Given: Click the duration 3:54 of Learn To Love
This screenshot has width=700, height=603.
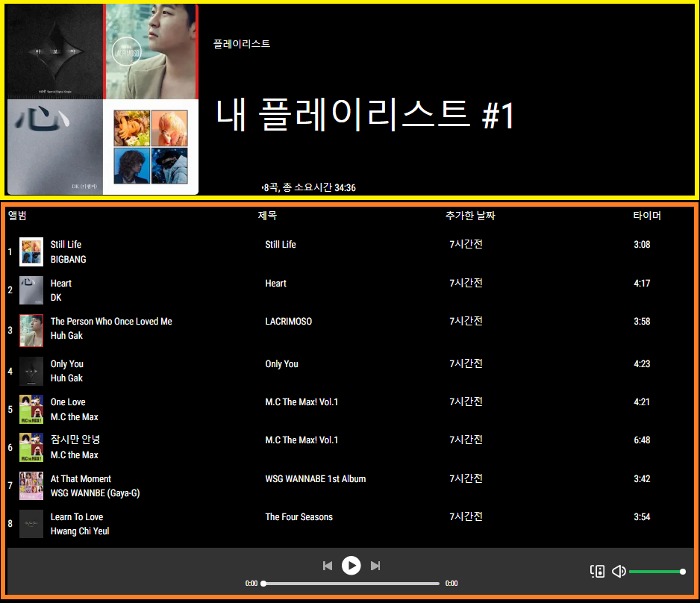Looking at the screenshot, I should click(x=642, y=517).
